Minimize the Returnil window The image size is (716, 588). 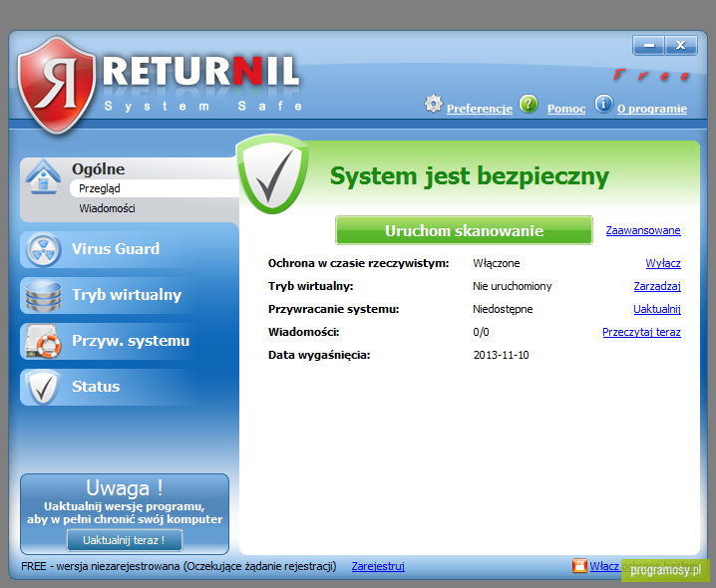click(x=648, y=45)
